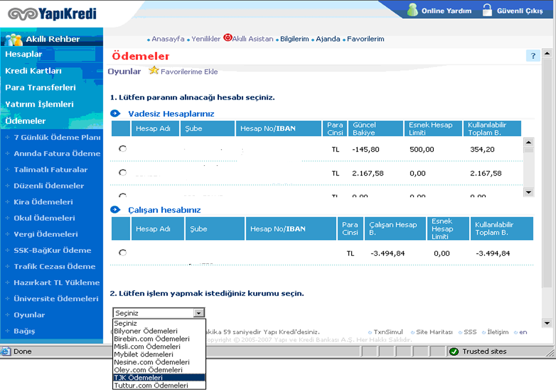Viewport: 556px width, 392px height.
Task: Click the Akıllı Asistan red icon
Action: (x=228, y=37)
